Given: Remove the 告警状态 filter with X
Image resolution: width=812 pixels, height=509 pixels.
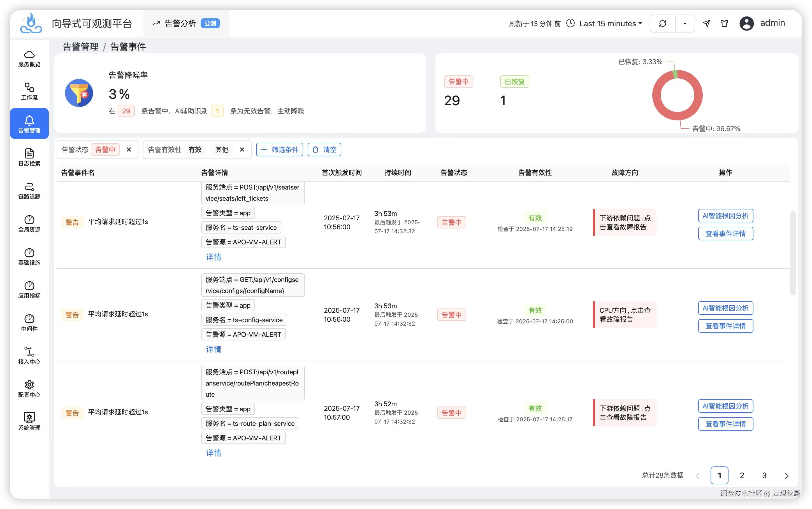Looking at the screenshot, I should click(129, 150).
